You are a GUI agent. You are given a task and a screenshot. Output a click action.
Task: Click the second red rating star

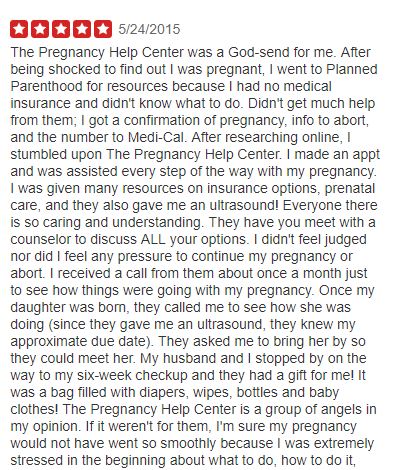tap(40, 29)
